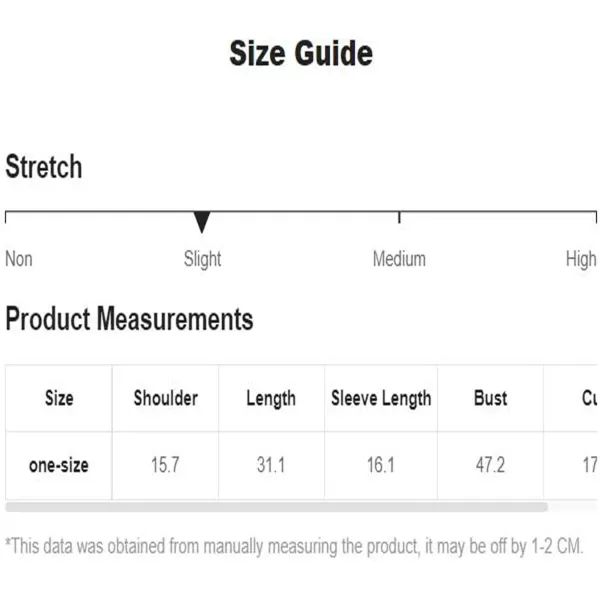The width and height of the screenshot is (600, 600).
Task: Click the partially hidden Cuff column header
Action: (x=571, y=398)
